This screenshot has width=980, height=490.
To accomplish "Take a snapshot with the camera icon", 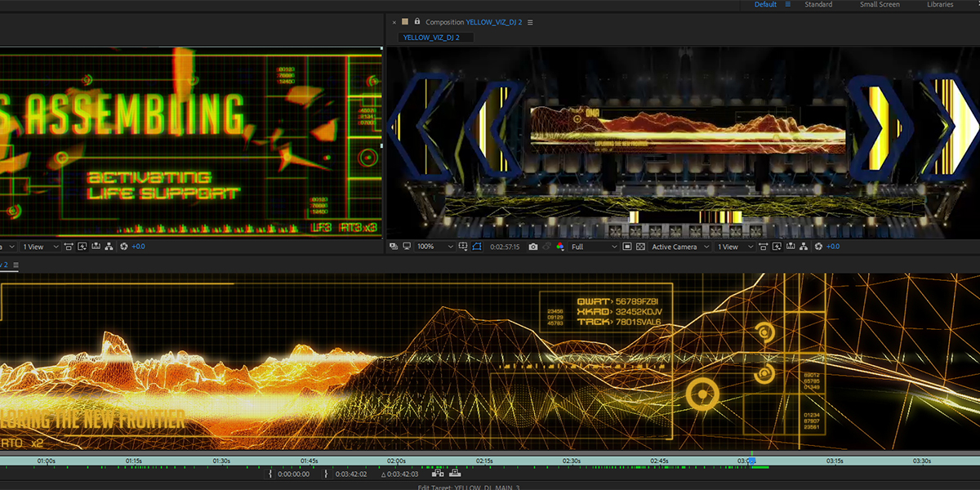I will pyautogui.click(x=532, y=247).
